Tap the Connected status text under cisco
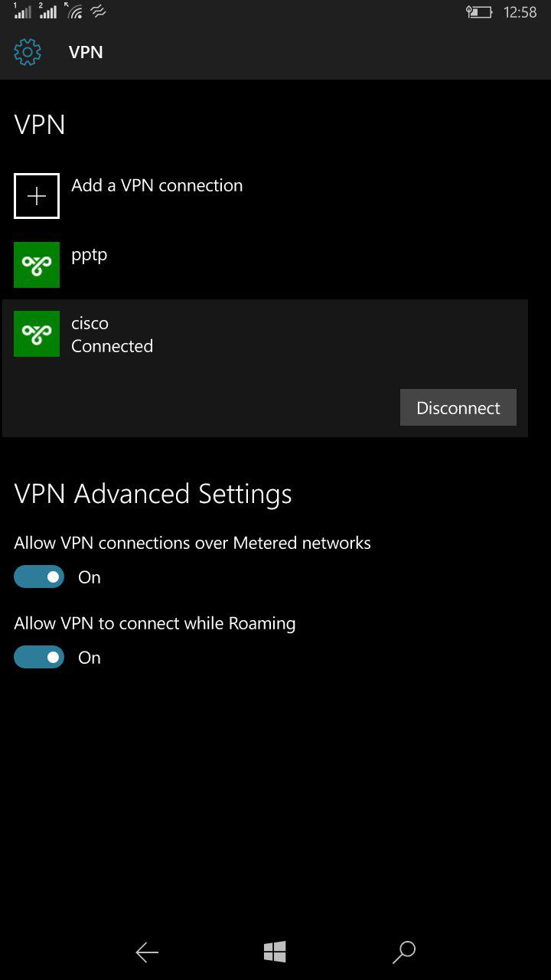 112,346
